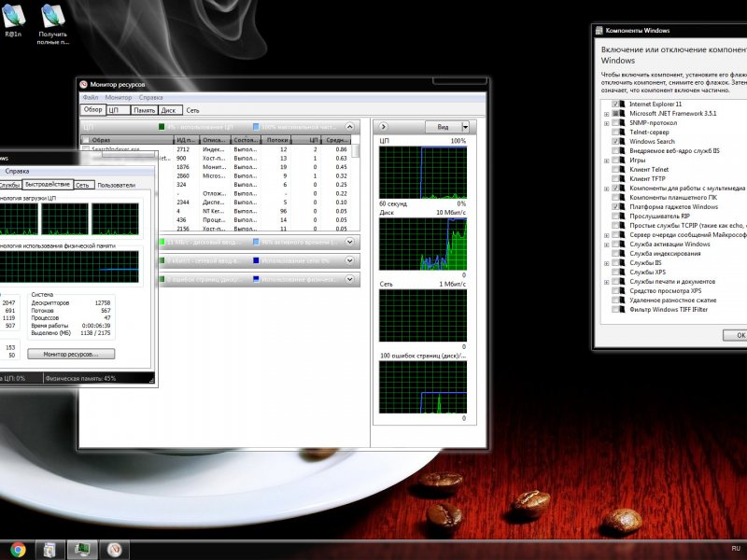Uncheck Internet Explorer 11 component
Image resolution: width=747 pixels, height=560 pixels.
coord(615,104)
